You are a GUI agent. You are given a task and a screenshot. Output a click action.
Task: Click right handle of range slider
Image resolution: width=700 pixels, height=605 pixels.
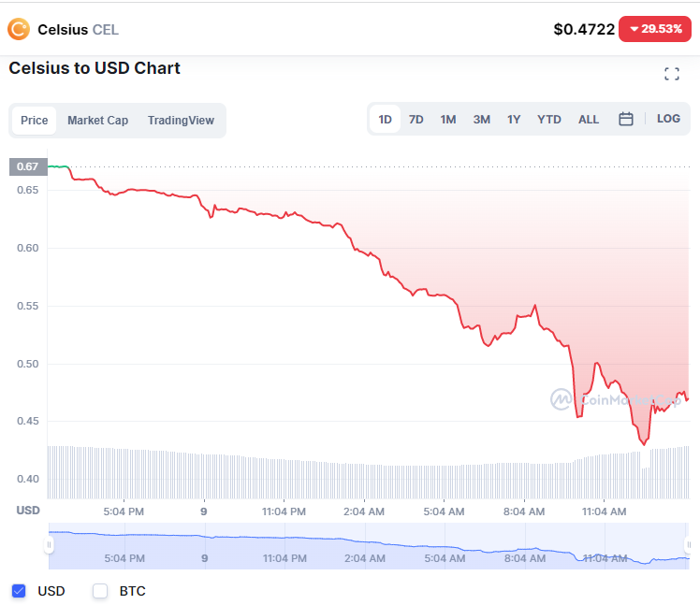click(689, 546)
